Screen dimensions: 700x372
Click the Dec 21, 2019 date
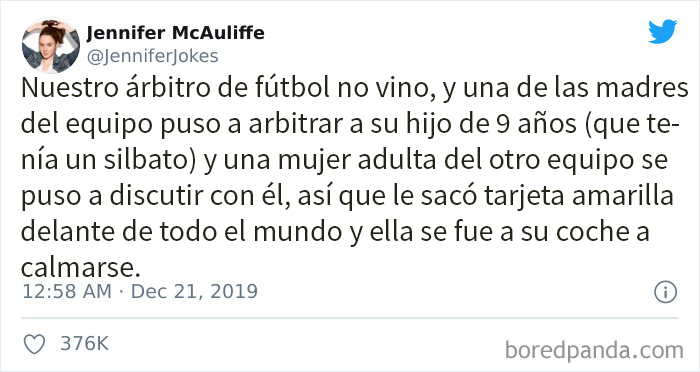pos(194,292)
